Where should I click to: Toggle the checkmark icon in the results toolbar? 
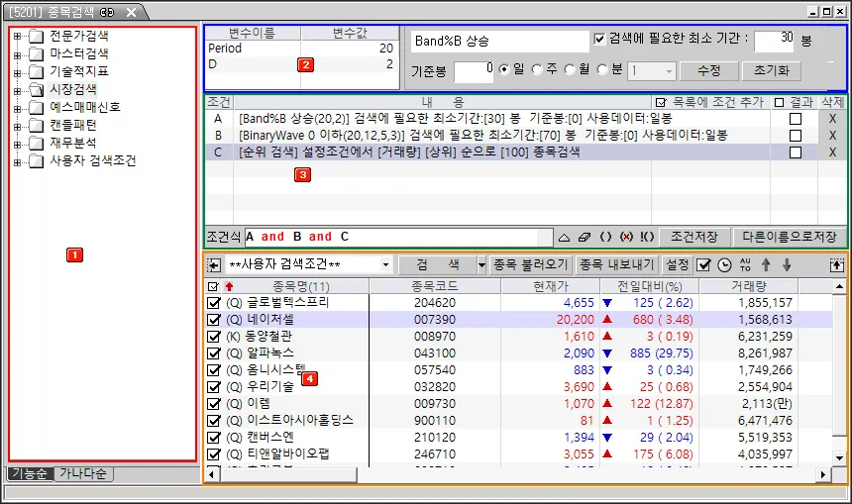(703, 265)
